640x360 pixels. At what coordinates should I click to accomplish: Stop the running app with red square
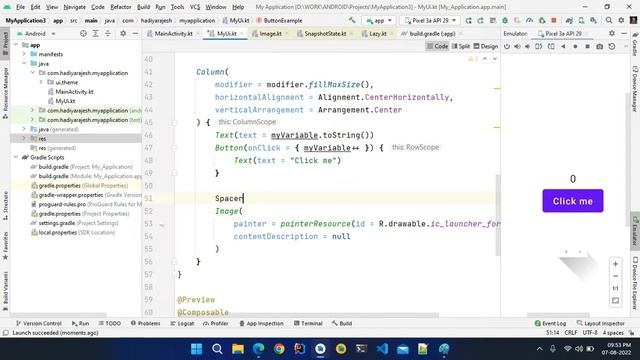554,20
